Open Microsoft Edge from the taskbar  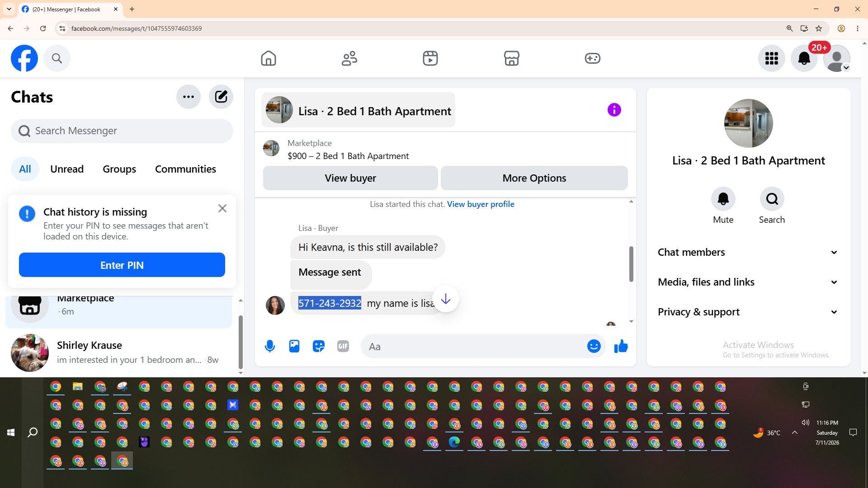pos(454,442)
